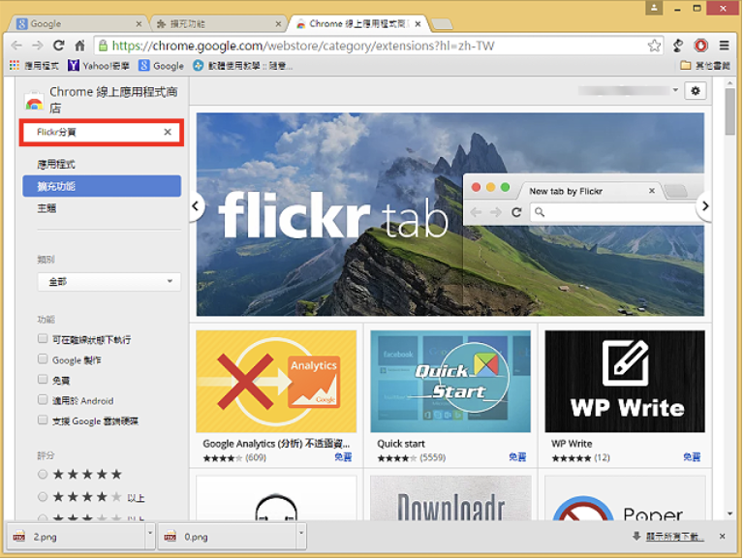Click the browser Forward arrow button
The image size is (744, 560).
click(x=38, y=46)
